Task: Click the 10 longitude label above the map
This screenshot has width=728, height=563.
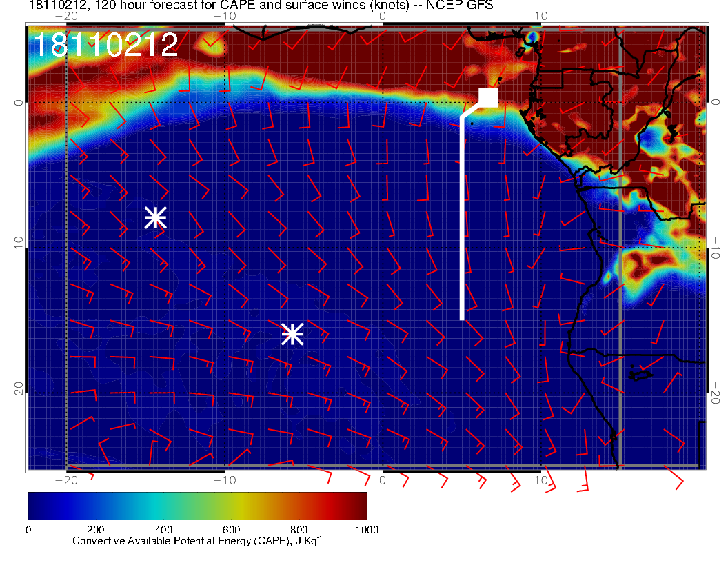Action: 542,15
